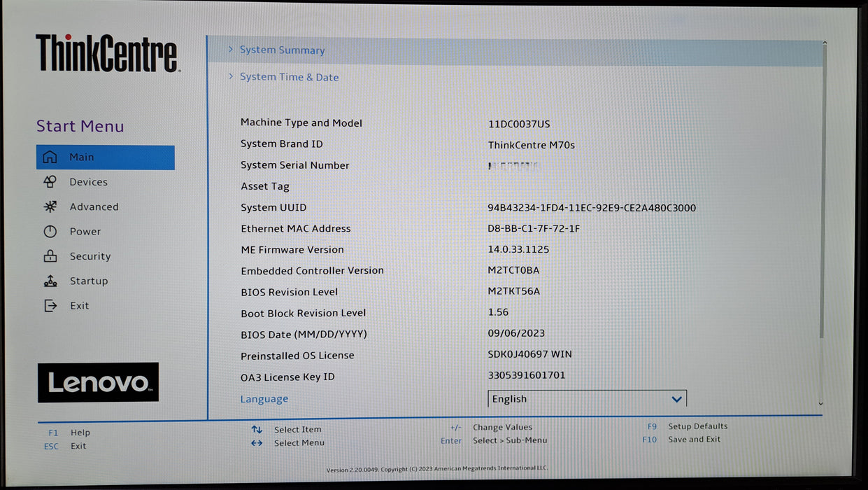Click Embedded Controller Version M2TCT0BA

click(513, 270)
